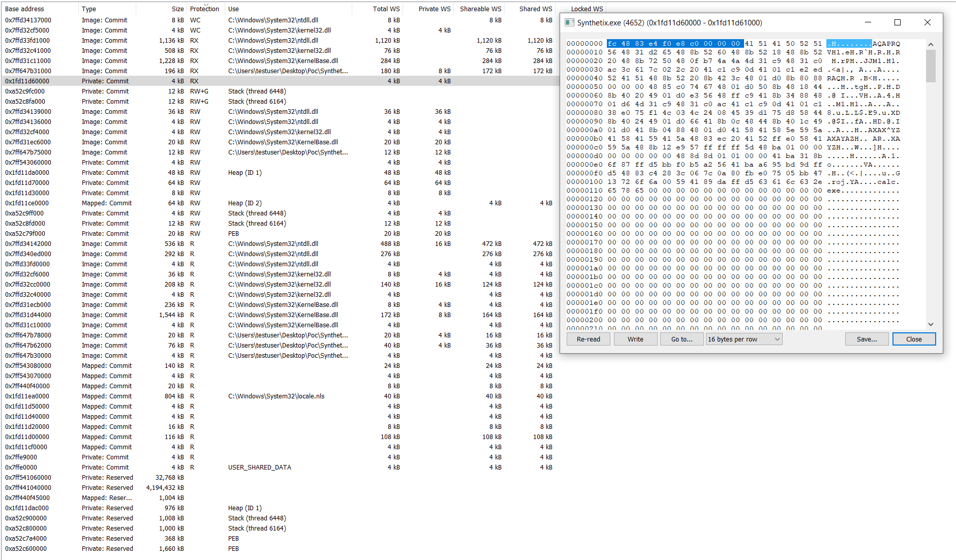The image size is (956, 560).
Task: Select the 0x7ff647b31000 Synthetix RX image row
Action: (x=280, y=71)
